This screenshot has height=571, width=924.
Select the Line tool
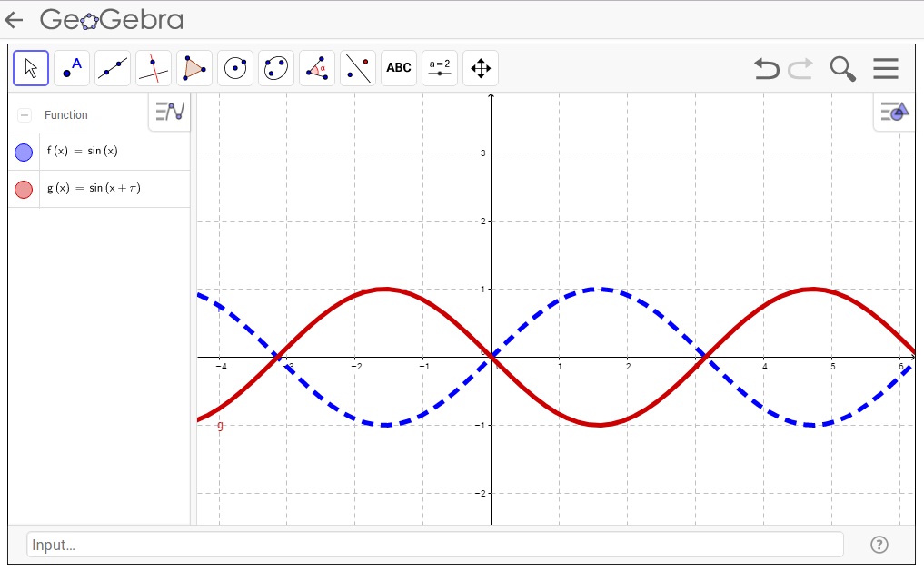point(112,68)
